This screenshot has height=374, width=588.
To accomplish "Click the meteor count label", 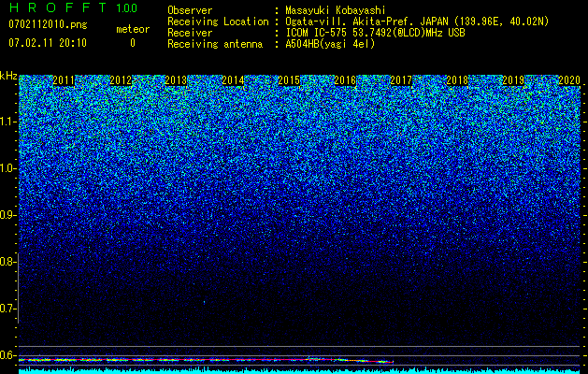I will 133,29.
